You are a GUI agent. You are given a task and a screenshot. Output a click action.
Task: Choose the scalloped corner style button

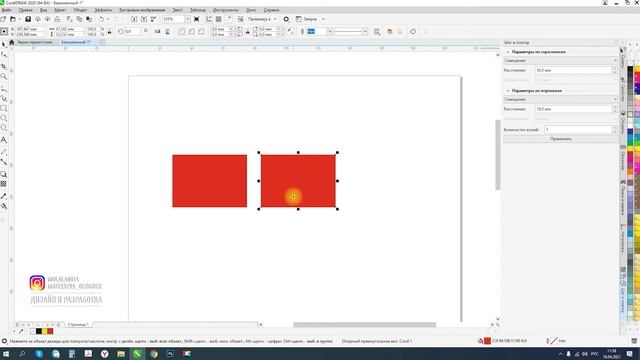pos(191,31)
